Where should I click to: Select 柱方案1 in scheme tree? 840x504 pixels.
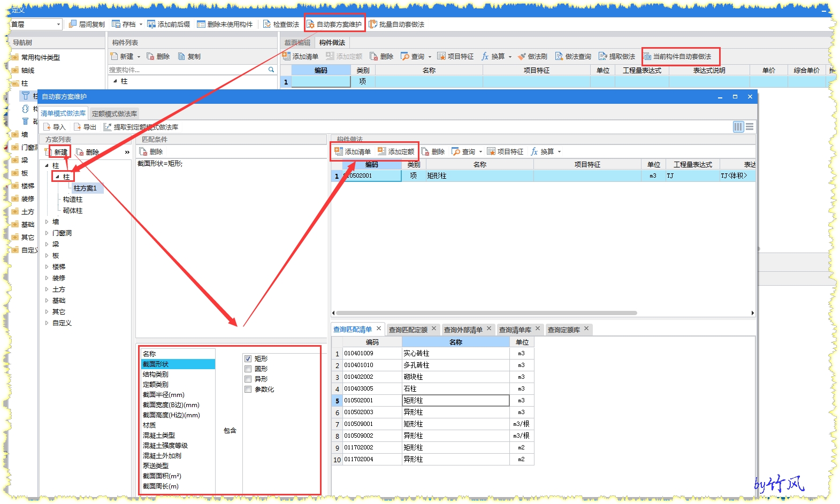[x=86, y=188]
